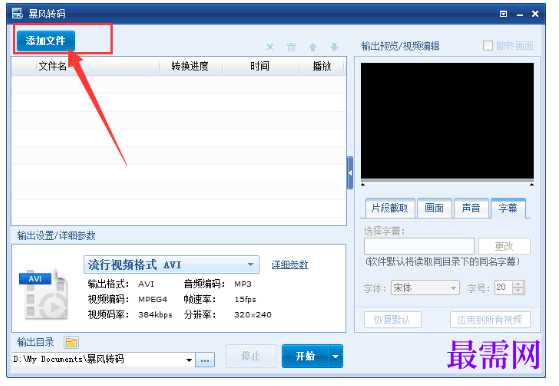Click the left marker under the preview

363,185
